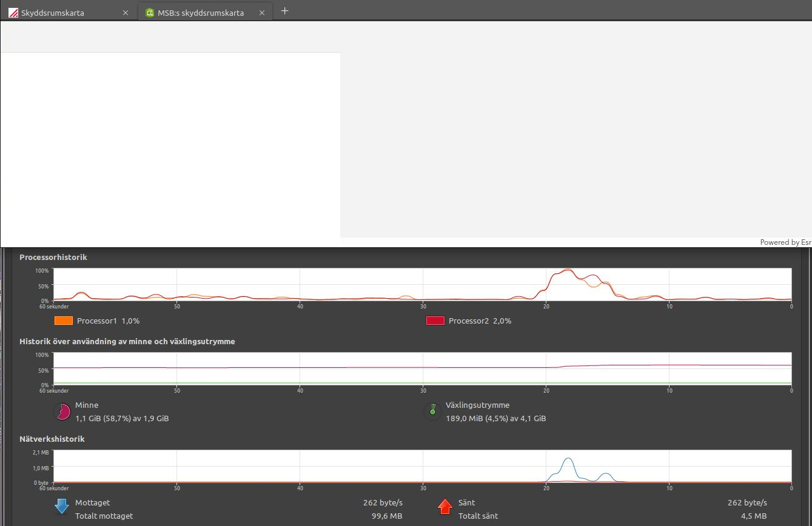The height and width of the screenshot is (526, 812).
Task: Click the blank white map panel
Action: tap(170, 148)
